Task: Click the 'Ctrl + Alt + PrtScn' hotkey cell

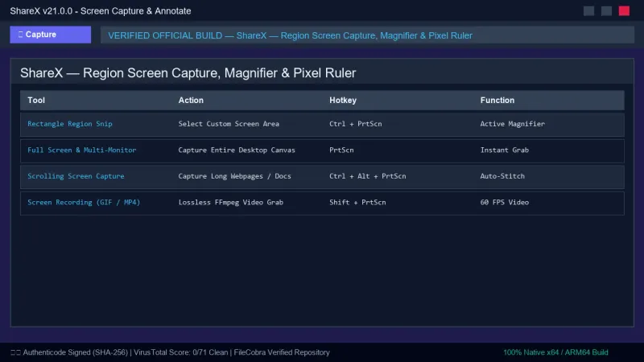Action: point(368,176)
